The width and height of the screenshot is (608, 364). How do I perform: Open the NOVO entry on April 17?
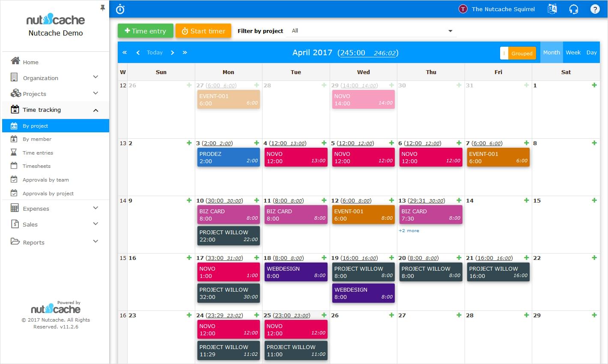[229, 272]
